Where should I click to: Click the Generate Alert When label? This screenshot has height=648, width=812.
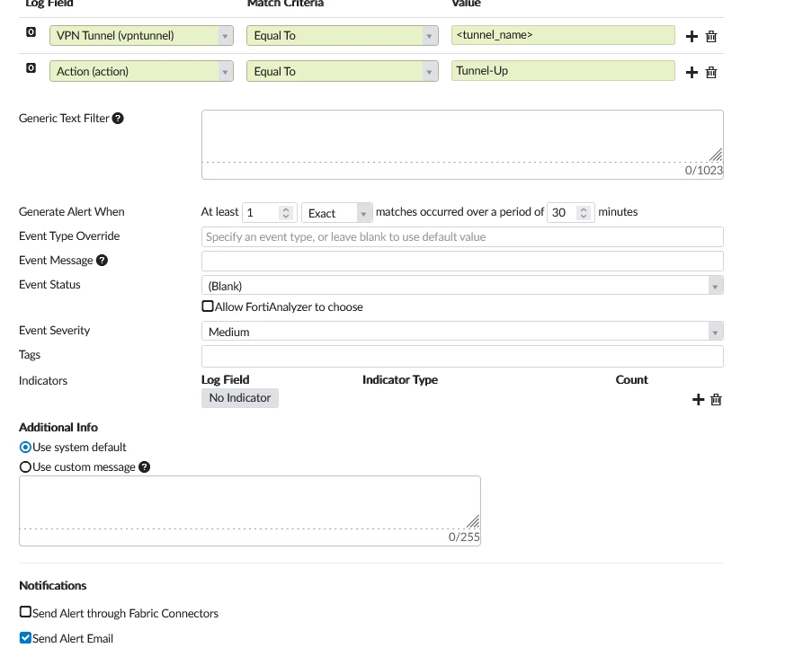coord(71,212)
